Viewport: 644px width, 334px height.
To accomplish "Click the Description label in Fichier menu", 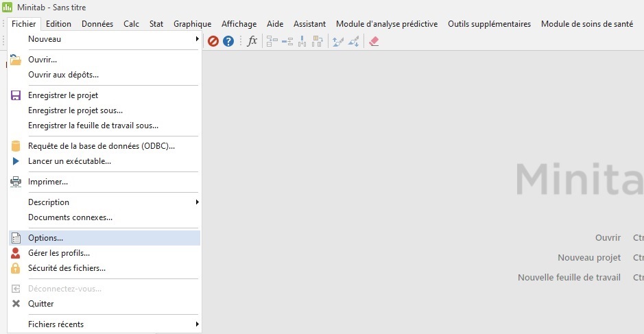I will [49, 202].
